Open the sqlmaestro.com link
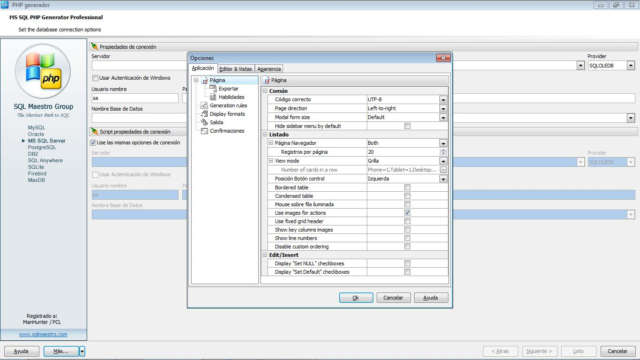The width and height of the screenshot is (640, 360). click(43, 334)
